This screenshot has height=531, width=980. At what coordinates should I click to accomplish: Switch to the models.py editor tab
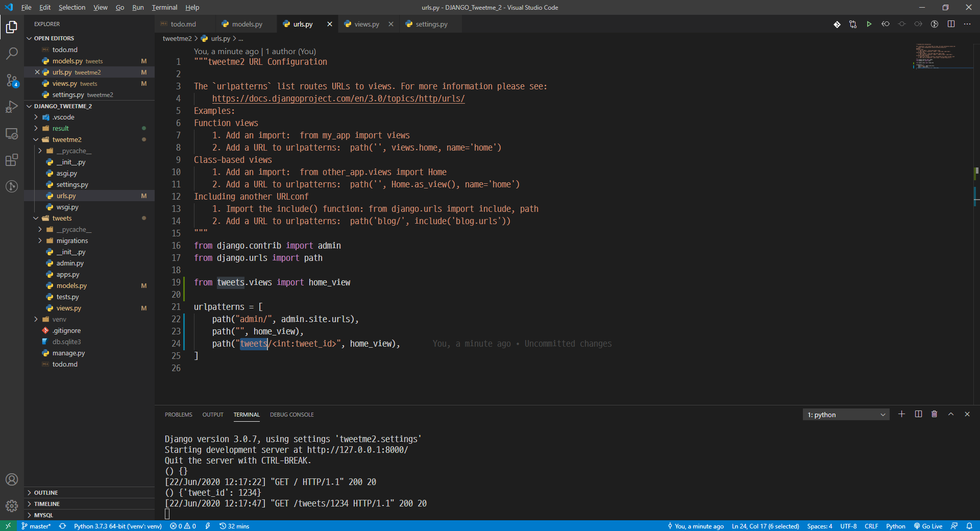pos(246,24)
